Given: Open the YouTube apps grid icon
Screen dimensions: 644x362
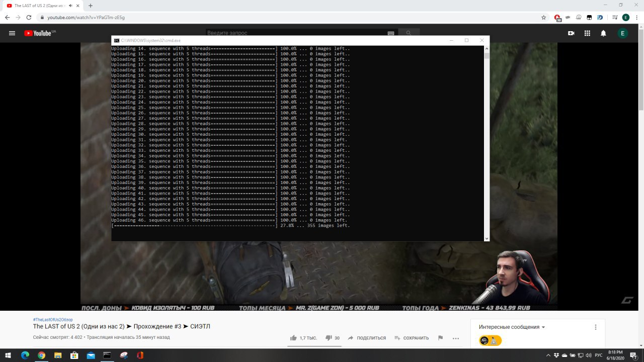Looking at the screenshot, I should click(587, 33).
